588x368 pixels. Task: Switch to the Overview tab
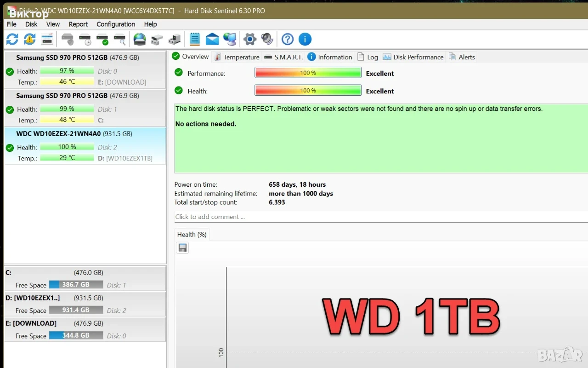(191, 57)
